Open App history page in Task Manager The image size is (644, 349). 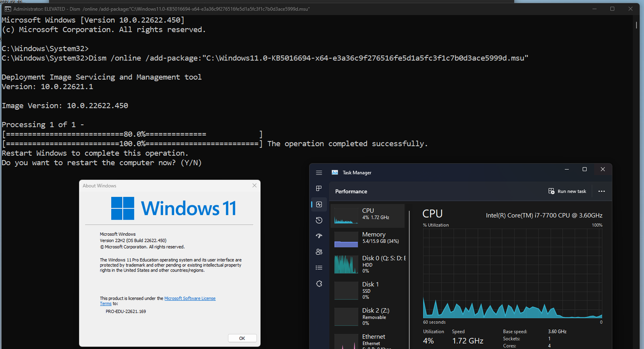[x=319, y=220]
